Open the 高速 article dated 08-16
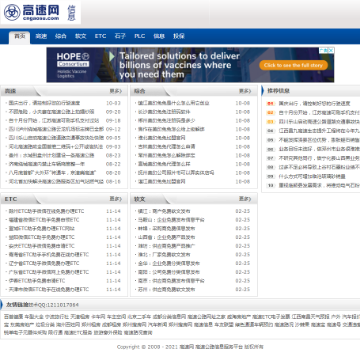Screen dimensions: 360x360 (x=56, y=181)
